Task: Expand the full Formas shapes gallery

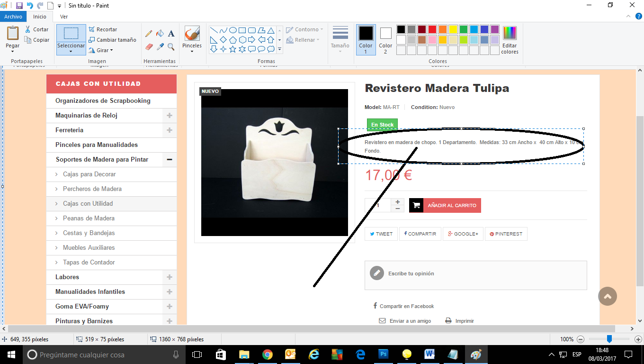Action: [x=279, y=49]
